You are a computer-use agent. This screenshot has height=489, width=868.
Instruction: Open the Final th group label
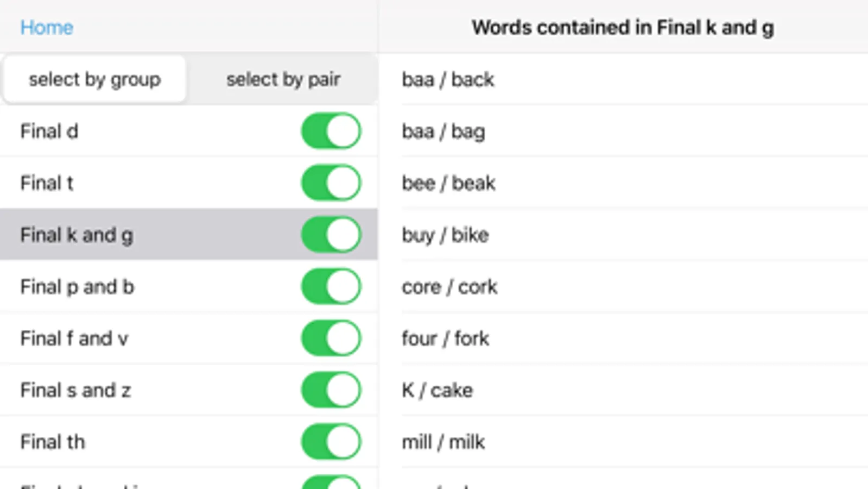pyautogui.click(x=53, y=442)
